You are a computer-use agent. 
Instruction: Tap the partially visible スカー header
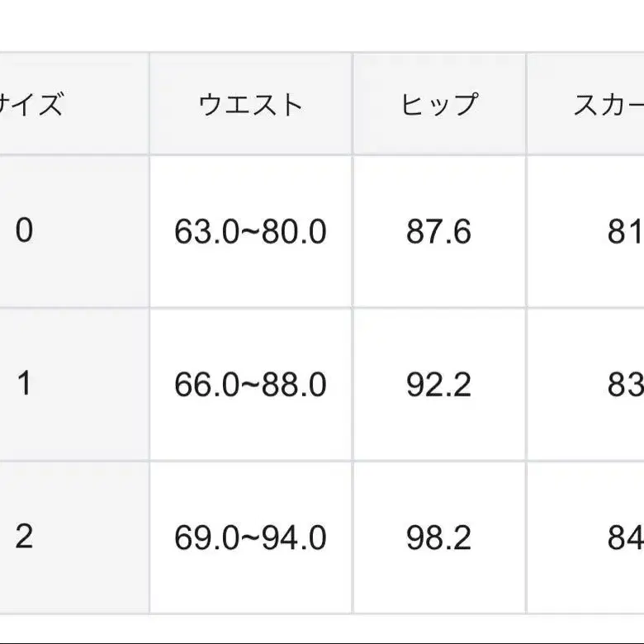point(608,105)
